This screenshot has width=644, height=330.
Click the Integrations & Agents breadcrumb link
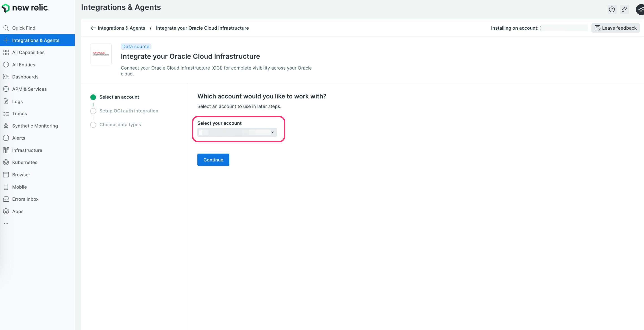121,28
